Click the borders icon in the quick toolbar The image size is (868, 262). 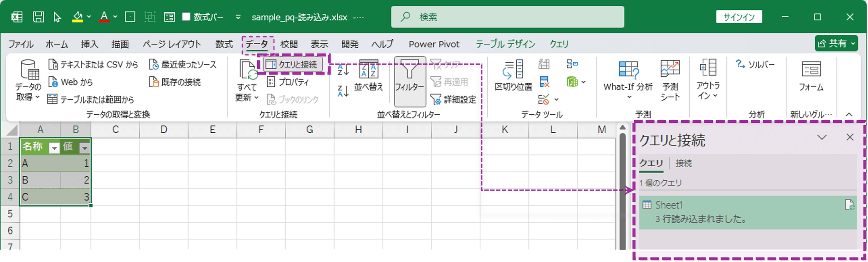[130, 17]
